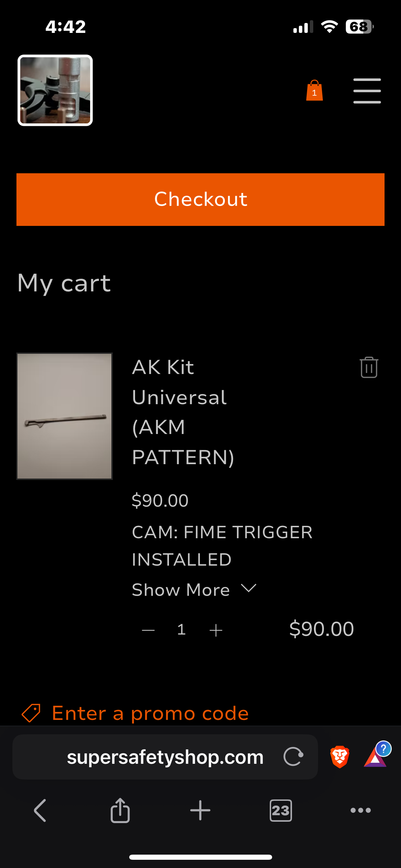
Task: Open Brave Shields lion icon
Action: [340, 757]
